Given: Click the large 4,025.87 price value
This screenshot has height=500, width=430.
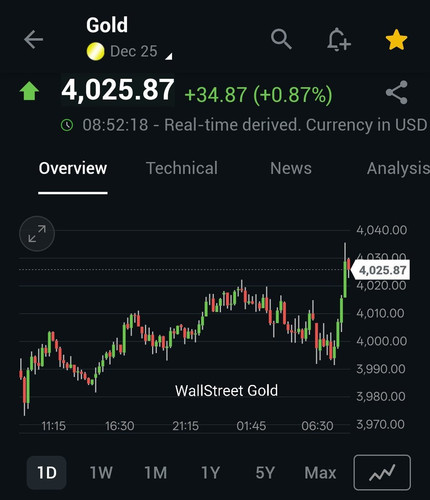Looking at the screenshot, I should click(x=118, y=90).
